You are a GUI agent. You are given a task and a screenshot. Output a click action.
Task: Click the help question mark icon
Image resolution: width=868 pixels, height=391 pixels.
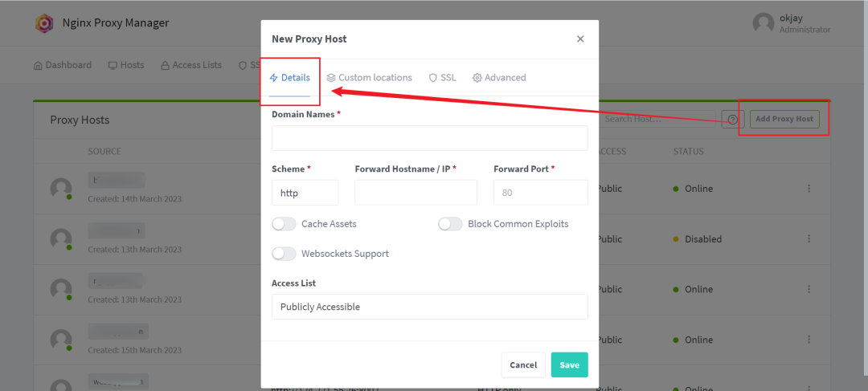(x=733, y=119)
